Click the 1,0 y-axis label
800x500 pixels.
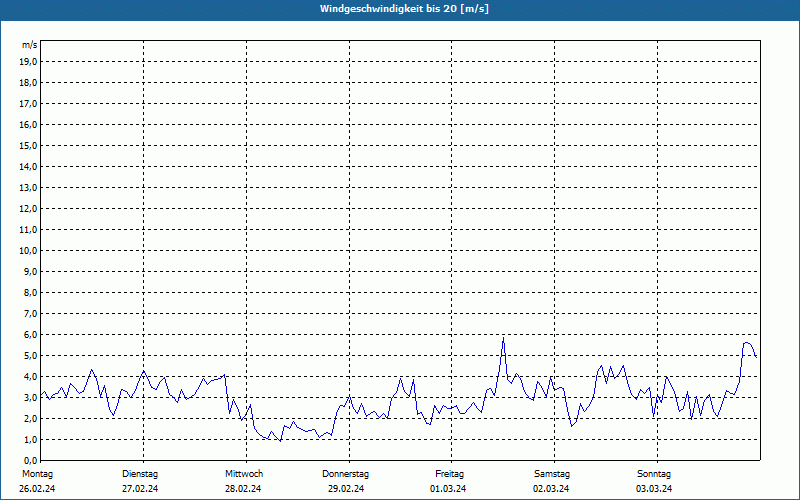tap(30, 440)
